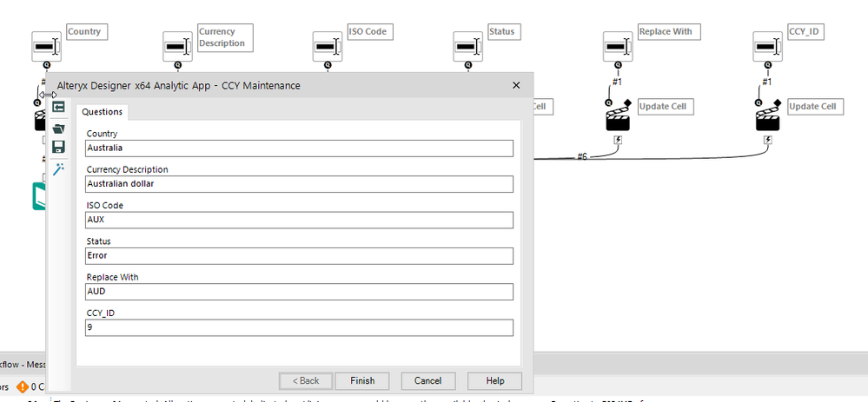Click the Cancel button

(x=427, y=381)
